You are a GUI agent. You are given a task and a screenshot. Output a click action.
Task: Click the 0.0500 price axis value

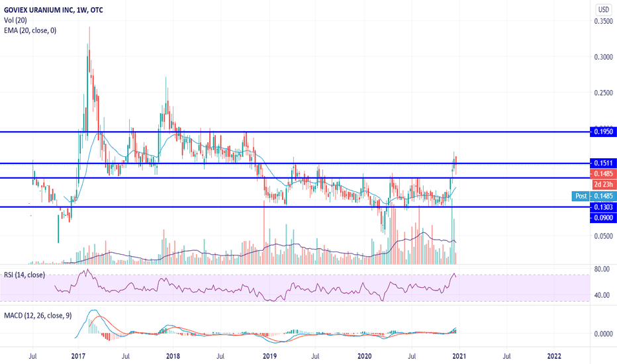pos(603,236)
